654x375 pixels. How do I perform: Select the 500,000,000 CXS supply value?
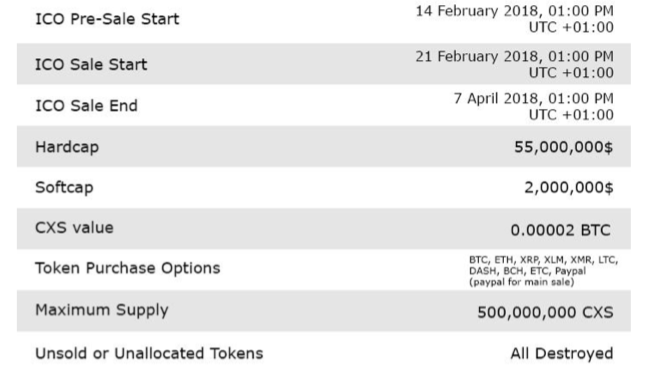point(545,312)
